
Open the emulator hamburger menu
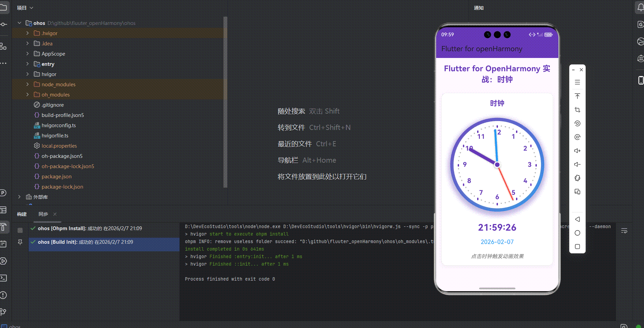pos(577,82)
